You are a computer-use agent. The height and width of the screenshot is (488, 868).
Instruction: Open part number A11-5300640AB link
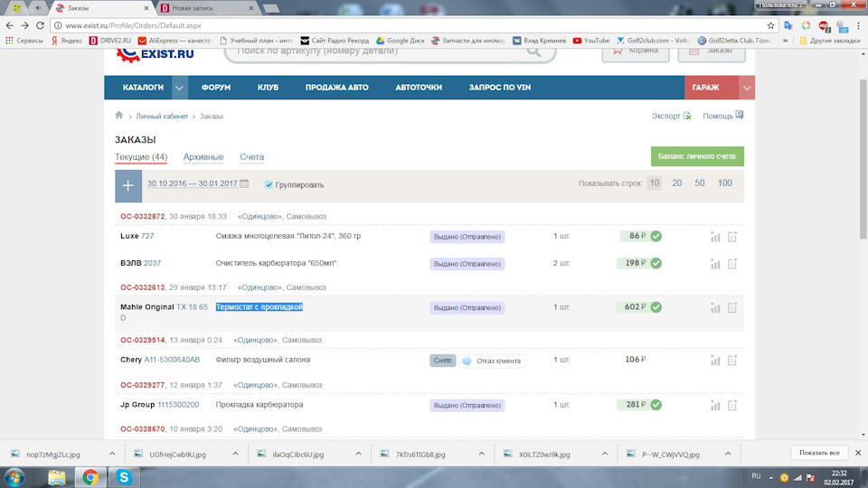[x=172, y=360]
